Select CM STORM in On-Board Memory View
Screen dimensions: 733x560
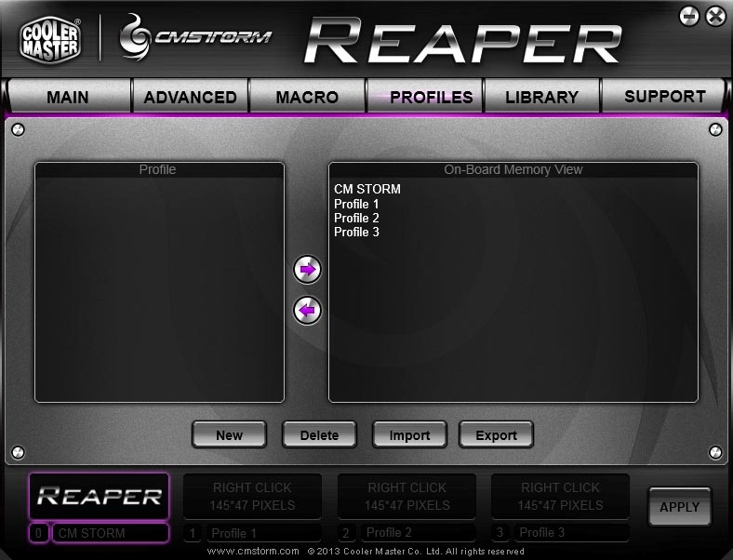coord(367,189)
